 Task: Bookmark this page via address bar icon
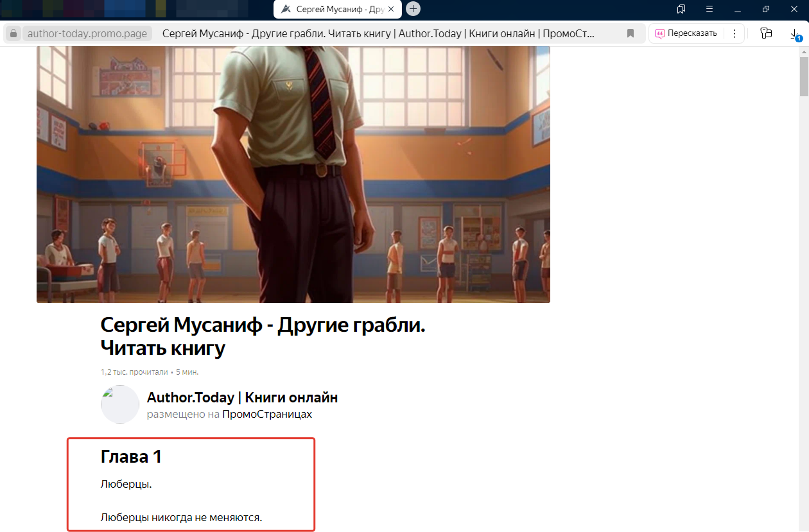click(631, 33)
